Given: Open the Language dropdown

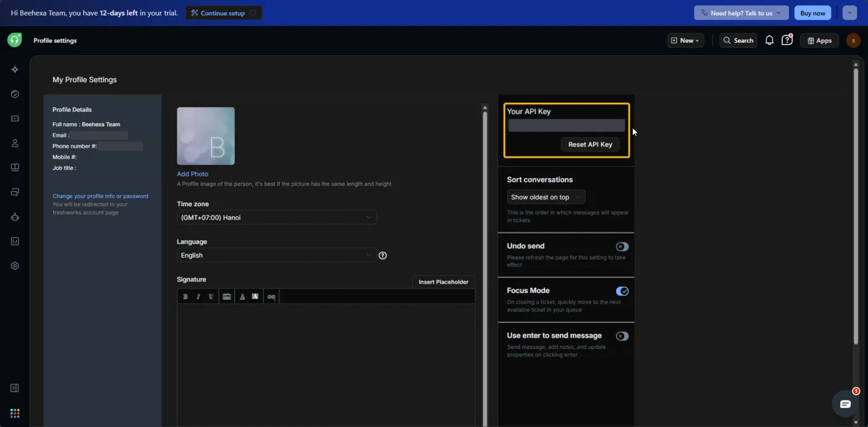Looking at the screenshot, I should 277,255.
